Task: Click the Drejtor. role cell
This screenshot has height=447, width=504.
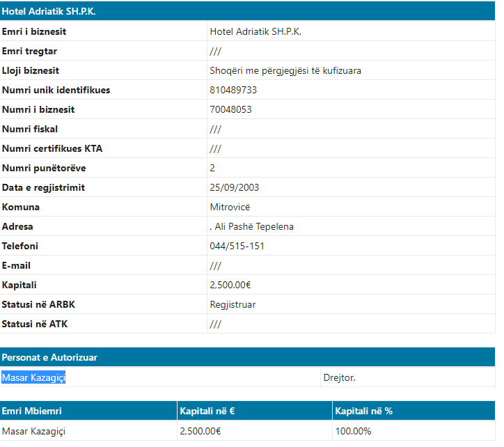Action: [339, 377]
